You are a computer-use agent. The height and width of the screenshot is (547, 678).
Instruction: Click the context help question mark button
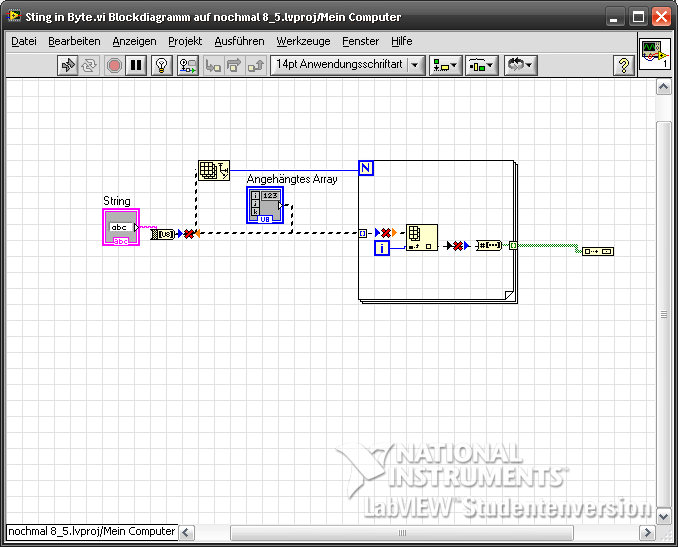[624, 66]
